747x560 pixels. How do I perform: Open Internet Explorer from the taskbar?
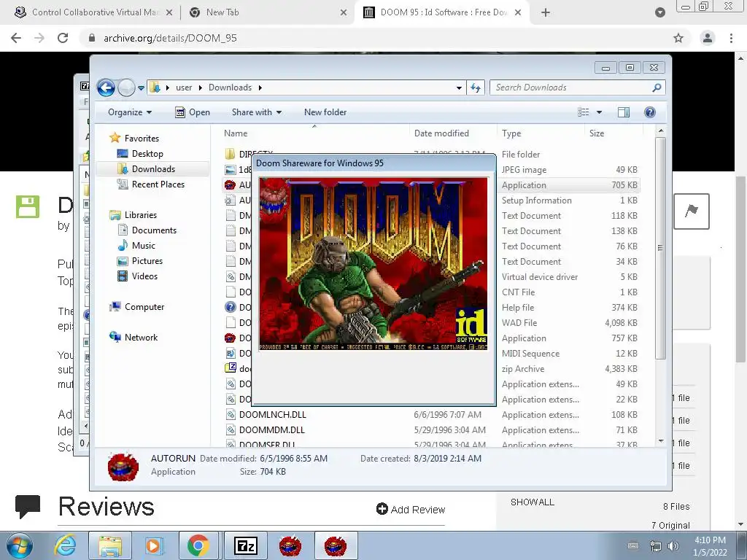(x=65, y=545)
